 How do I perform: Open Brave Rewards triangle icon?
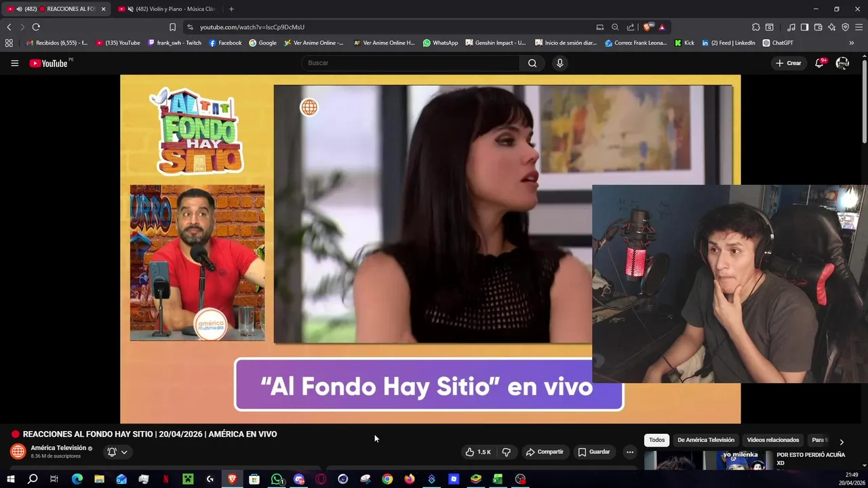(x=662, y=27)
